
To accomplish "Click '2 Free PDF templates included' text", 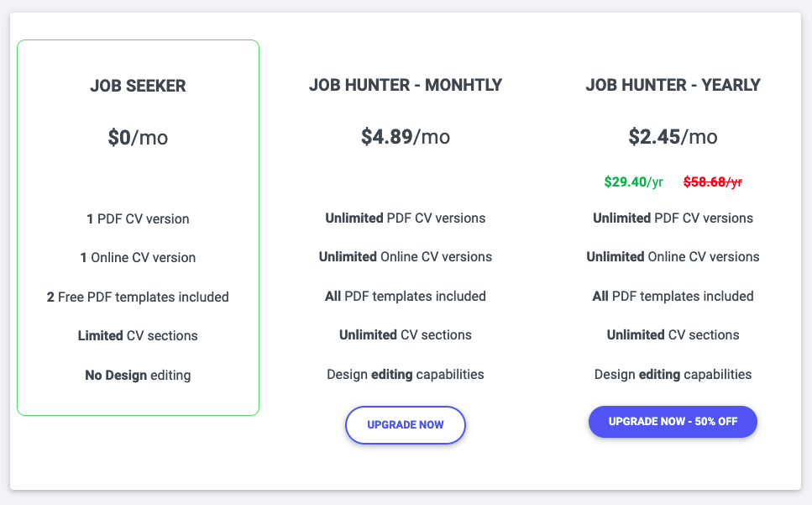I will 138,297.
